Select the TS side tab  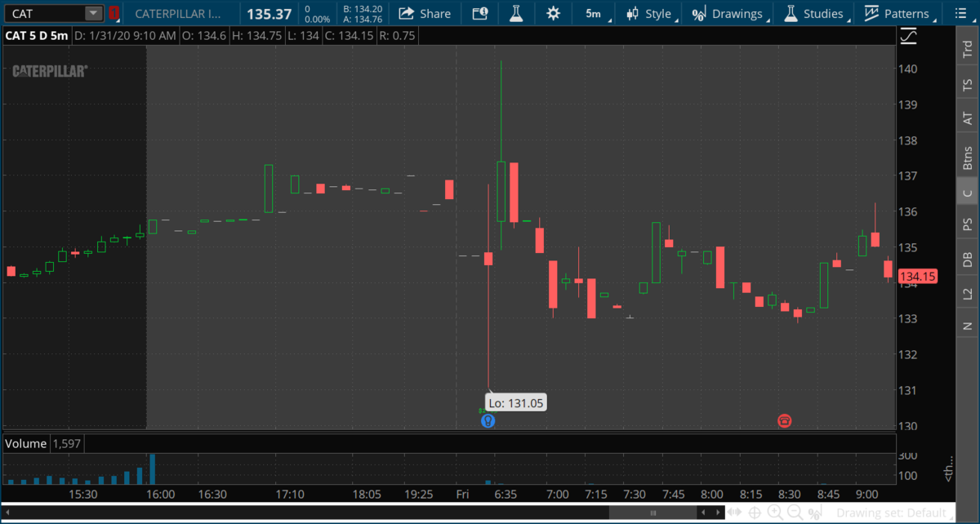[x=967, y=85]
